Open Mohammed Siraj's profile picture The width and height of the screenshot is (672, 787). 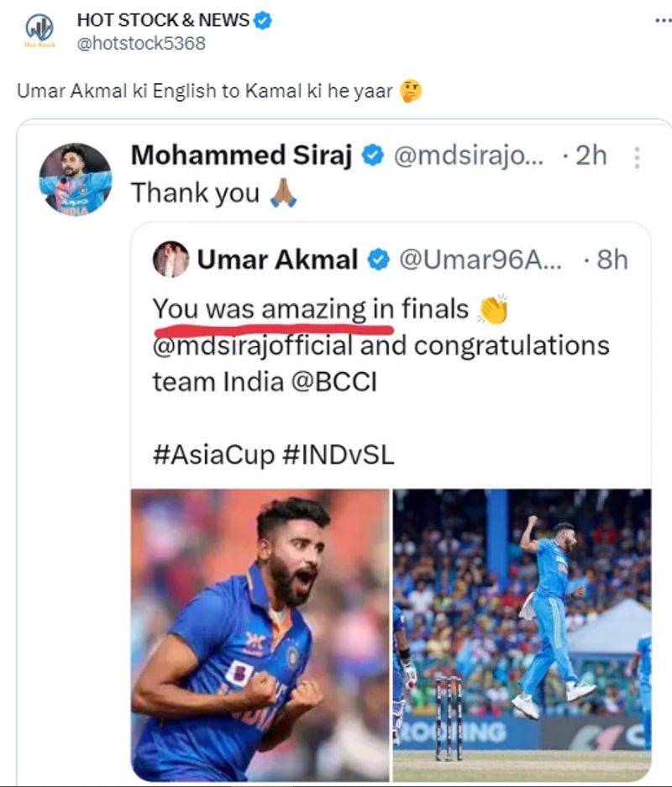coord(75,179)
